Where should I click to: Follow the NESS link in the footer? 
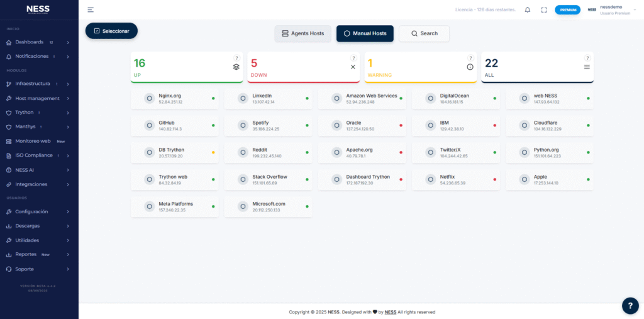pos(390,312)
